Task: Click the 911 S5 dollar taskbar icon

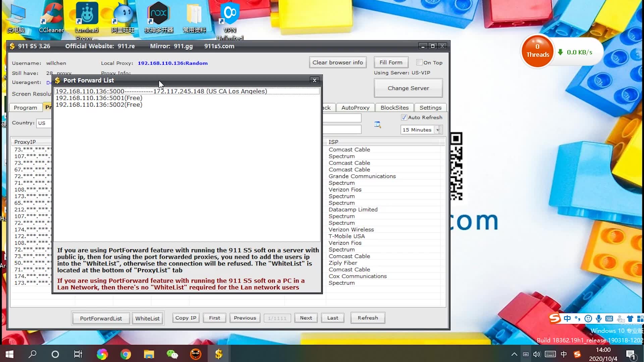Action: click(218, 354)
